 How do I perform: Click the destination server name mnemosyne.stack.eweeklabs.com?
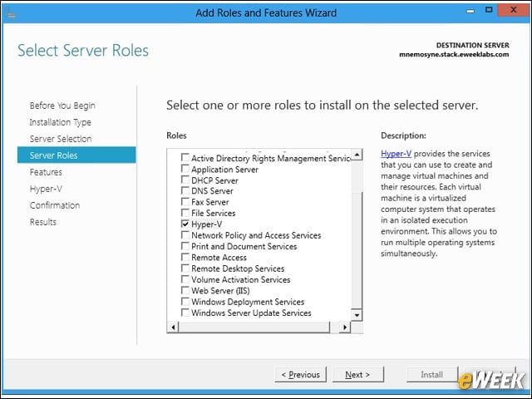pyautogui.click(x=454, y=54)
